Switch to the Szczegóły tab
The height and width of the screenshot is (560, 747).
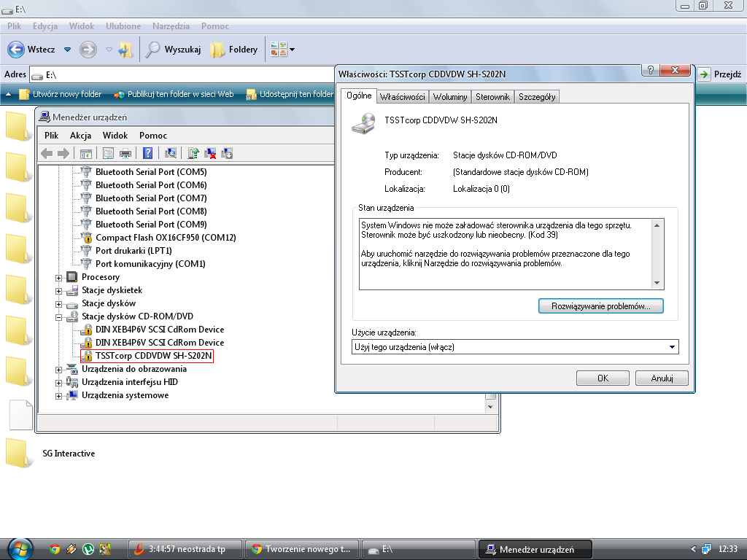pos(537,97)
